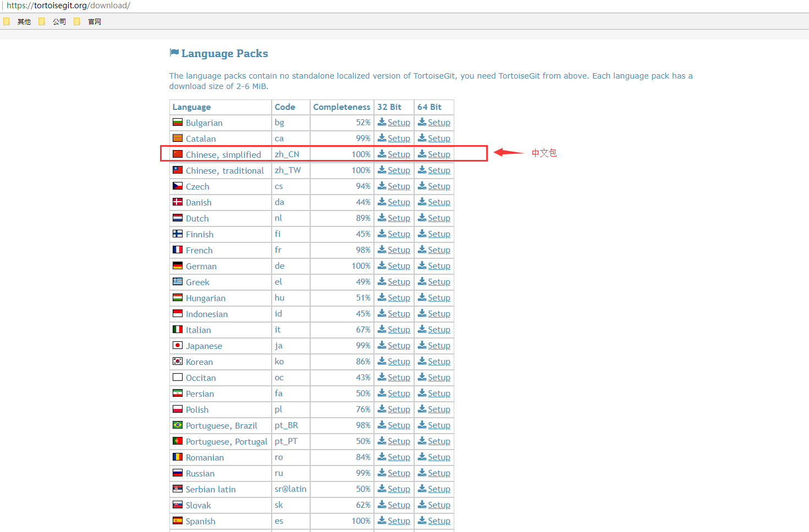
Task: Click the Russian flag icon
Action: 178,473
